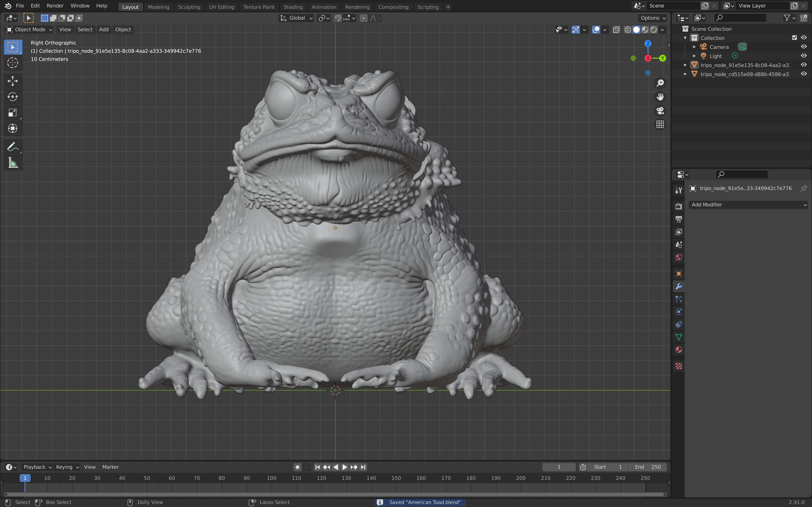Click the 3D Cursor tool
Viewport: 812px width, 507px height.
12,63
